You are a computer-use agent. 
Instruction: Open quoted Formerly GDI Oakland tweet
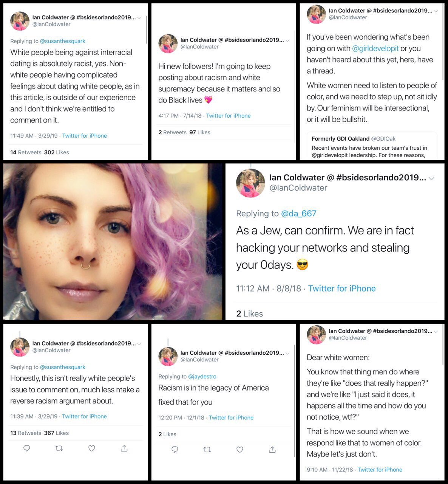(x=372, y=146)
